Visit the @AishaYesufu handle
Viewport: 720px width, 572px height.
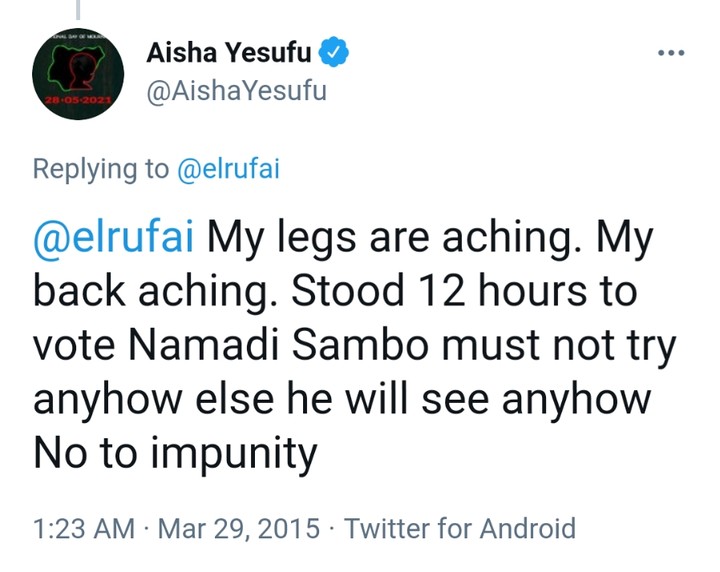236,92
